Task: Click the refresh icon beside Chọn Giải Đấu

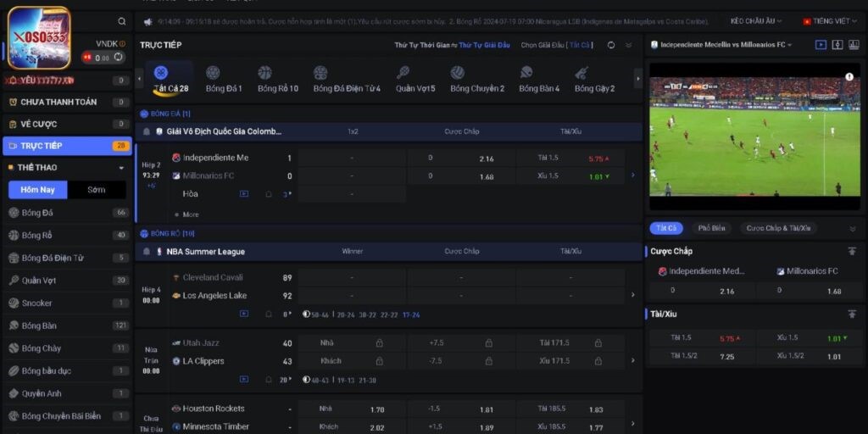Action: 611,45
